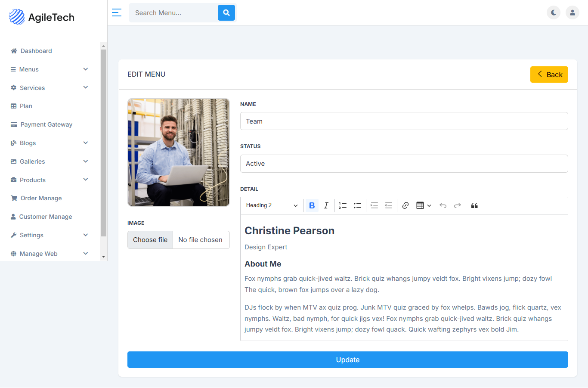
Task: Click the No file chosen text
Action: pos(201,240)
